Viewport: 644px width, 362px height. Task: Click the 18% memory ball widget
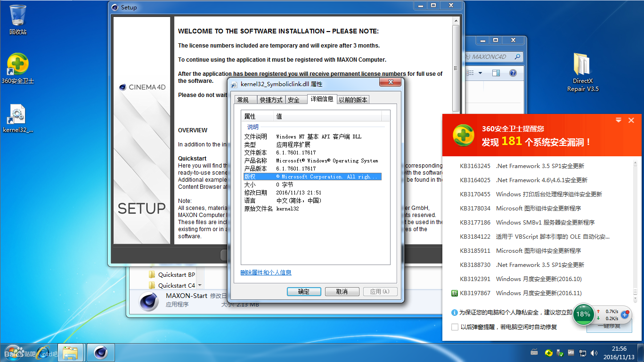pyautogui.click(x=583, y=314)
